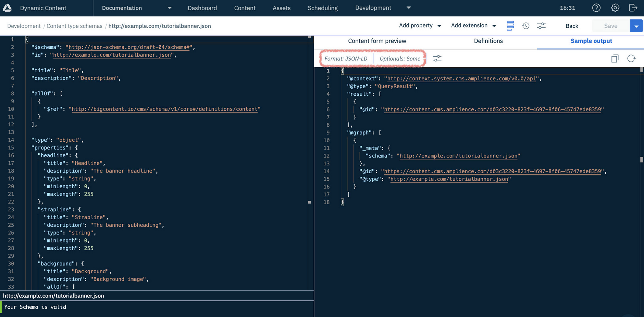Image resolution: width=644 pixels, height=317 pixels.
Task: Select the Sample output tab
Action: [x=591, y=41]
